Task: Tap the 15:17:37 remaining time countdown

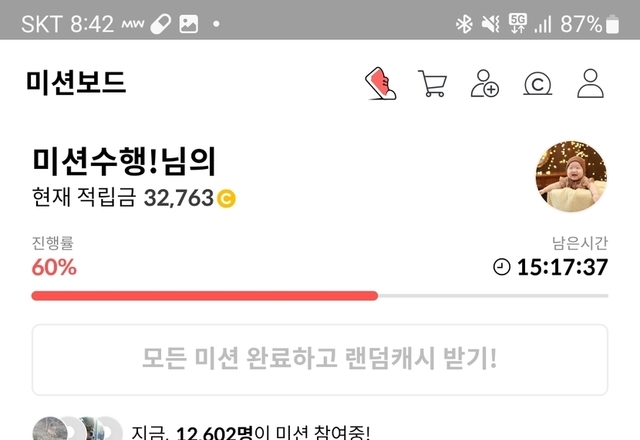Action: point(562,267)
